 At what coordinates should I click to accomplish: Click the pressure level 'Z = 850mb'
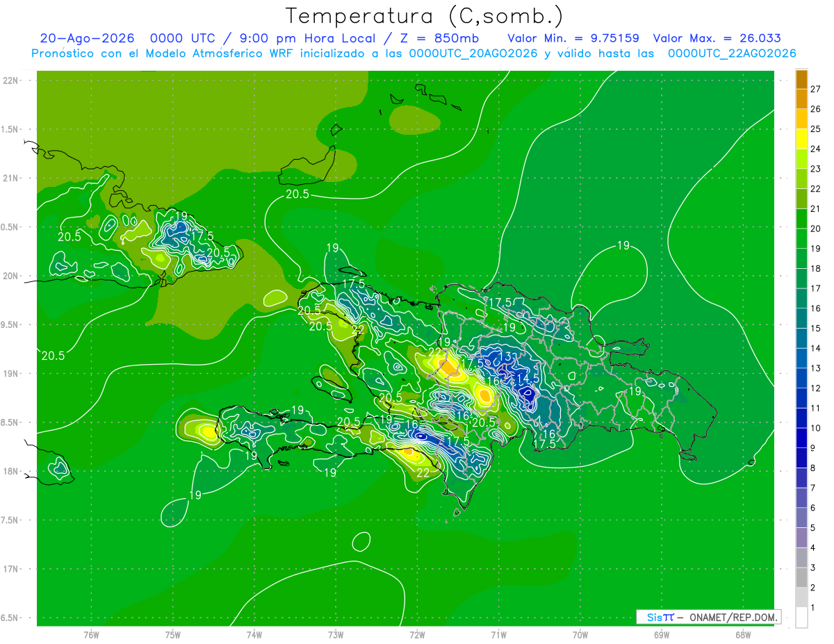439,38
